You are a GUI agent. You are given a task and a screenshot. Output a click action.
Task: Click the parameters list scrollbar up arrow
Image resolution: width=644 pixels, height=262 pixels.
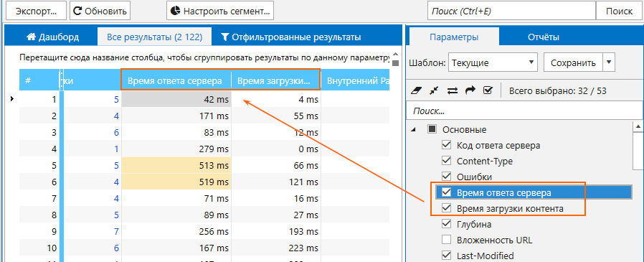point(638,126)
